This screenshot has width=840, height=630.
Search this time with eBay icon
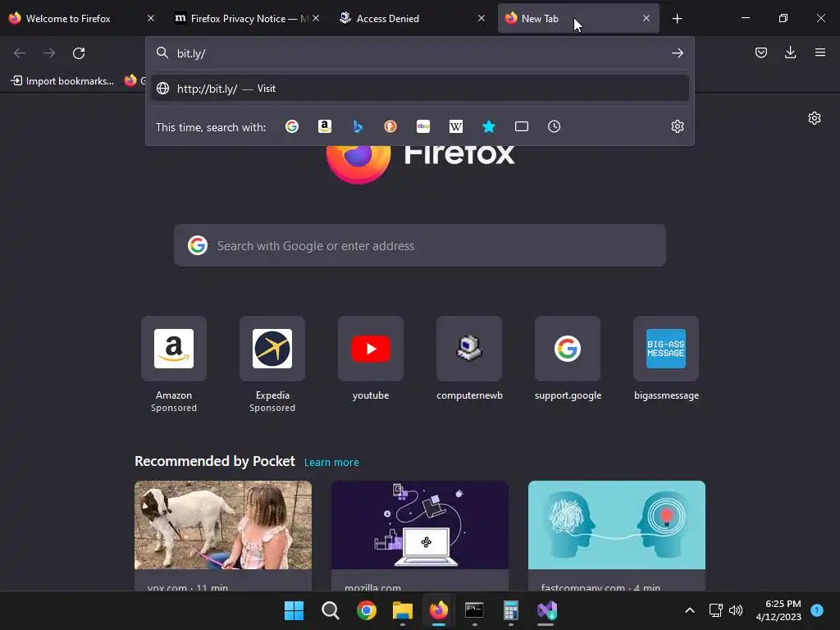coord(423,126)
